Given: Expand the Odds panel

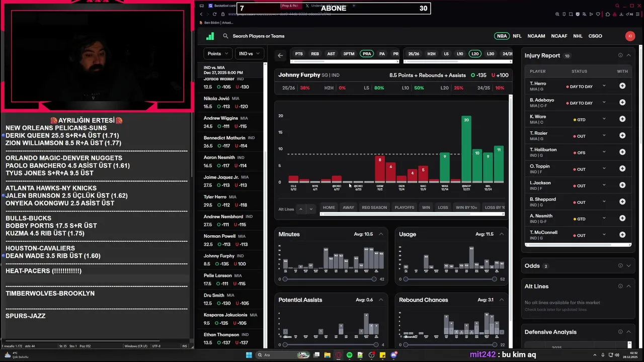Looking at the screenshot, I should pos(628,266).
